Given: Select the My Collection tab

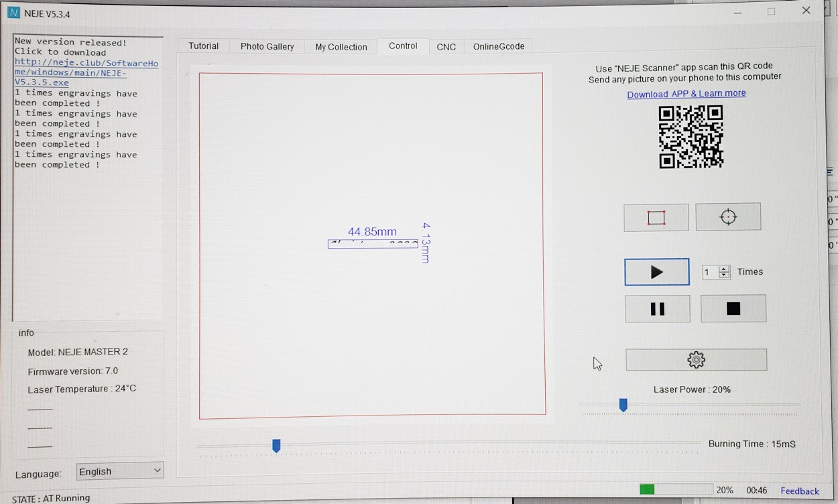Looking at the screenshot, I should [341, 47].
